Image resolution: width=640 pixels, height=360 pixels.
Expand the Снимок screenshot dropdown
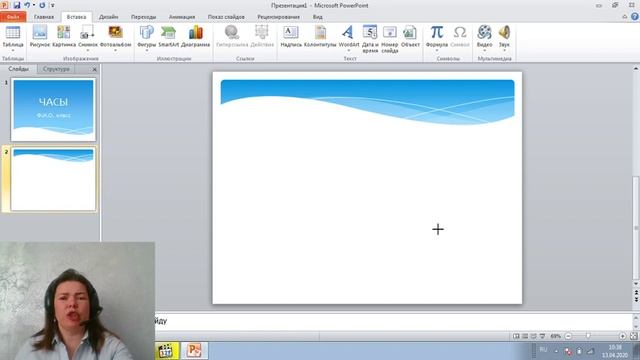tap(88, 50)
